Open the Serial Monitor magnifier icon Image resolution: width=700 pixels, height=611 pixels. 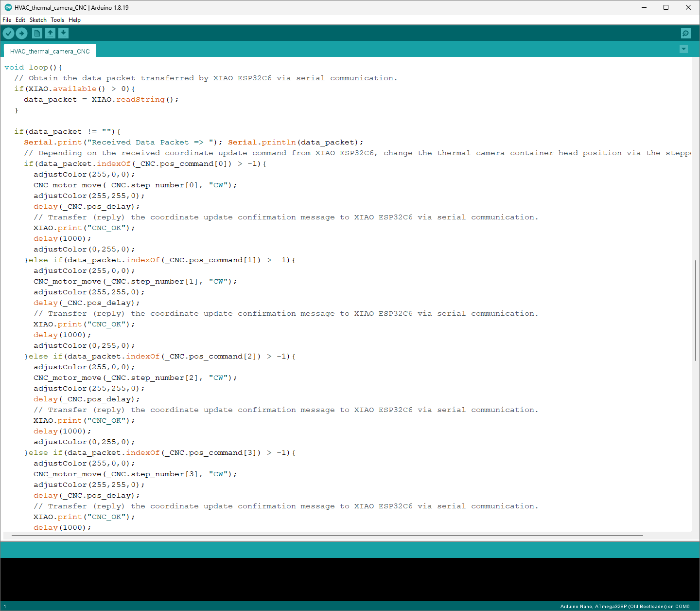685,33
